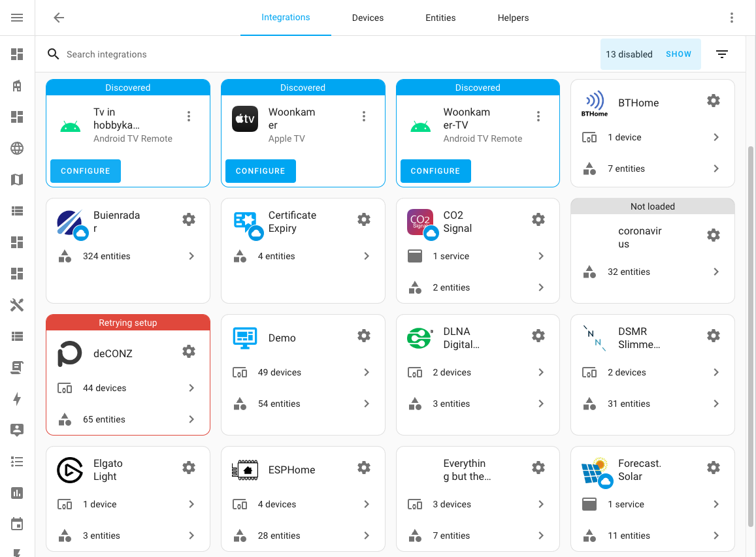
Task: Open the calendar icon in sidebar
Action: click(17, 524)
